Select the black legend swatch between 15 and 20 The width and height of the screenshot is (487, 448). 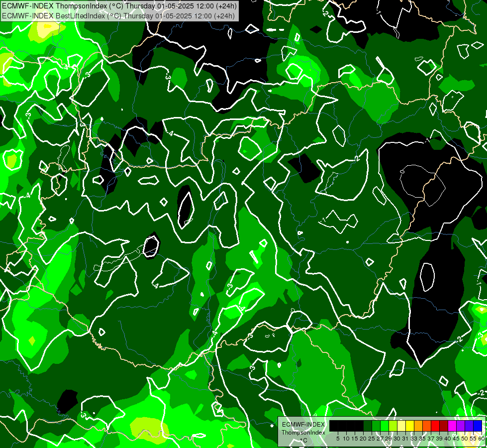359,426
